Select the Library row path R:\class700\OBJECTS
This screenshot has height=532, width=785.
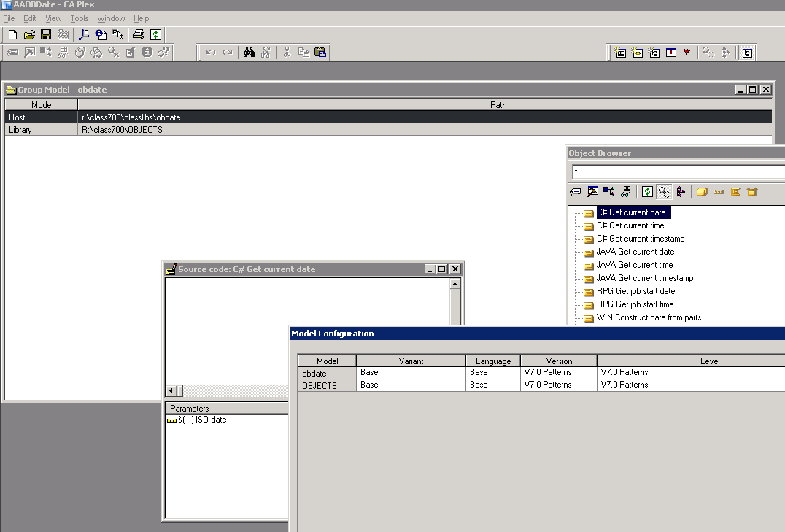coord(425,130)
